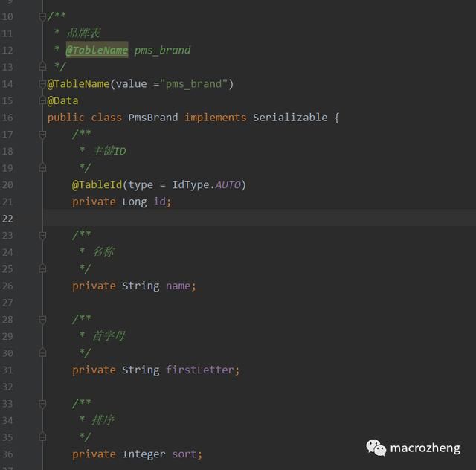Viewport: 476px width, 470px height.
Task: Click the highlighted @TableName tag in Javadoc
Action: click(x=97, y=50)
